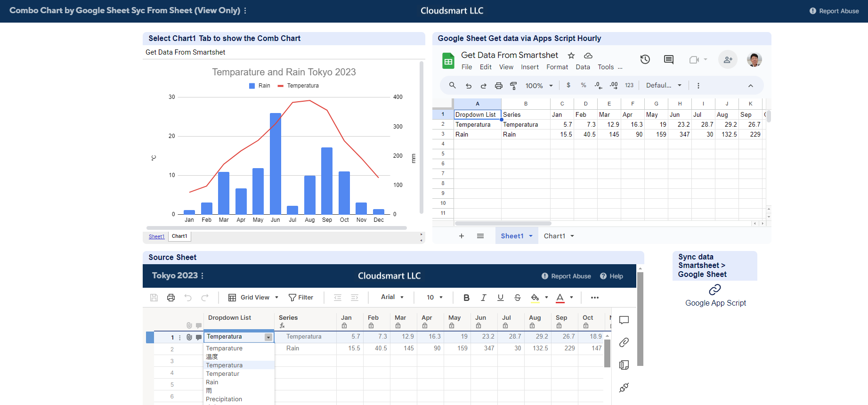Decrease decimal places
Viewport: 868px width, 405px height.
pyautogui.click(x=598, y=85)
